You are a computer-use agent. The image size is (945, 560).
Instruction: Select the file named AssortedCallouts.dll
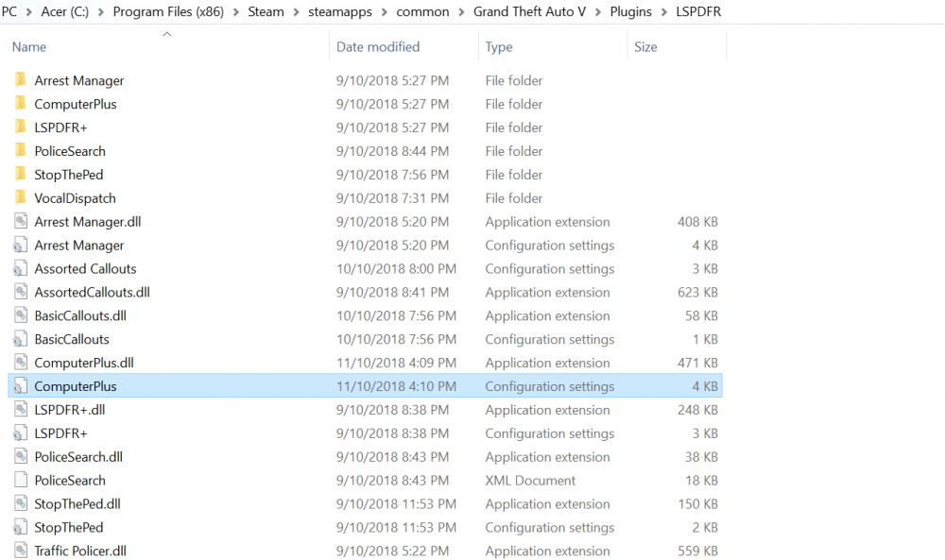(x=92, y=292)
